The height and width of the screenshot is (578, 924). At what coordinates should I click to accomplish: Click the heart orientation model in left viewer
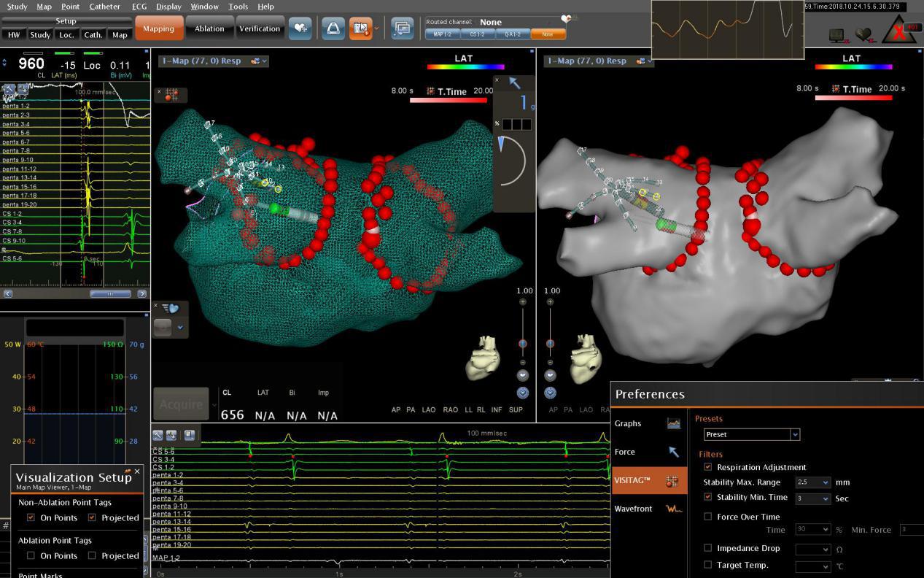483,358
